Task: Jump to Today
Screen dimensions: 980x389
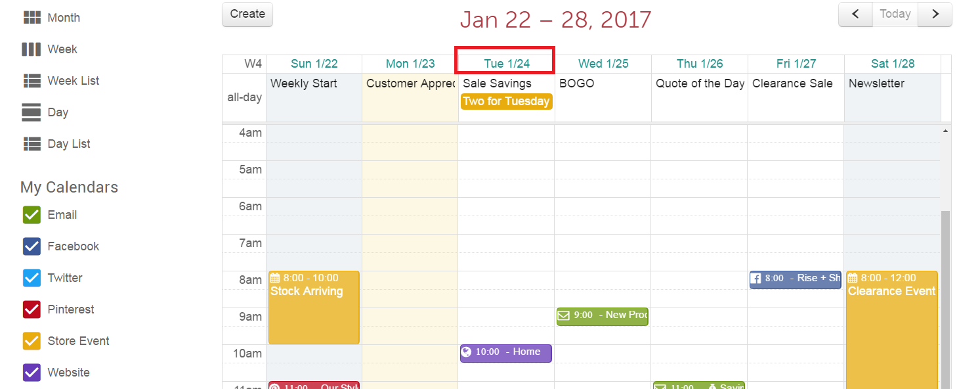Action: click(895, 14)
